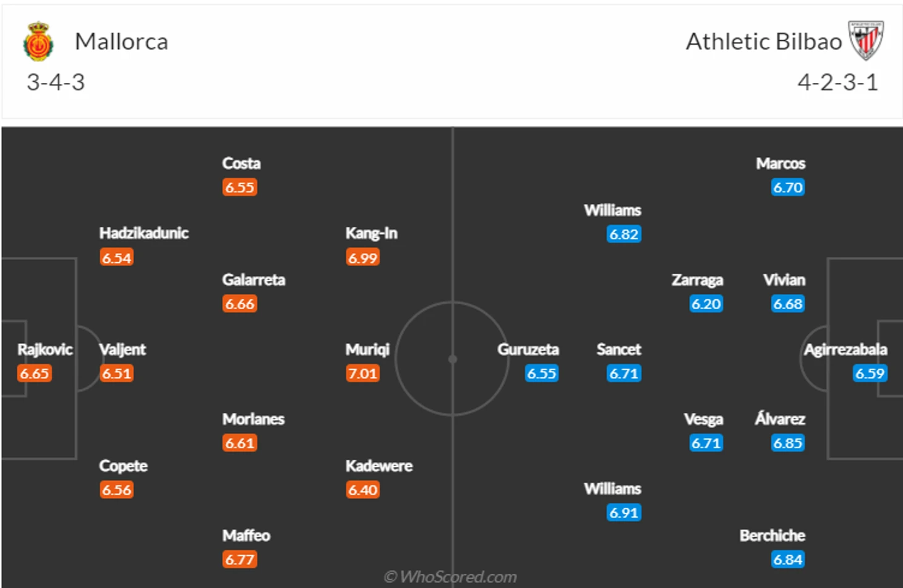This screenshot has width=903, height=588.
Task: Select player name Guruzeta
Action: tap(528, 349)
